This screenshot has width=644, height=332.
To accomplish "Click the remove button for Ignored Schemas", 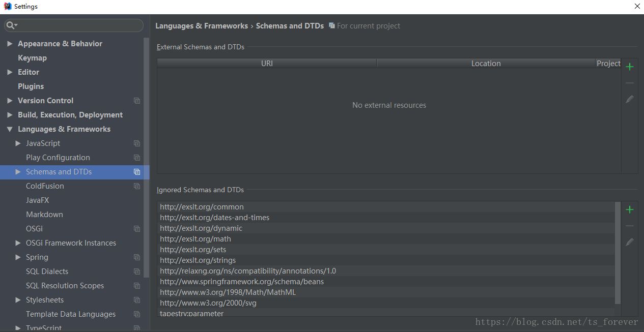I will click(x=630, y=226).
